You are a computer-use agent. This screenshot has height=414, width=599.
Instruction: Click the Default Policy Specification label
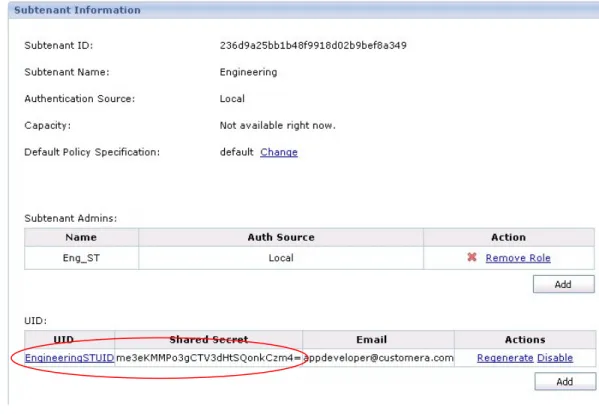92,152
